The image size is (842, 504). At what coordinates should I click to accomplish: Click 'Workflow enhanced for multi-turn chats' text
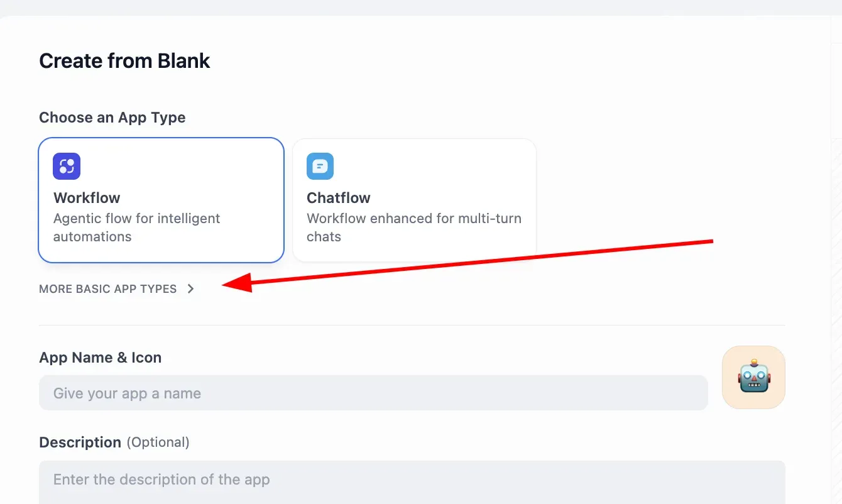[414, 227]
